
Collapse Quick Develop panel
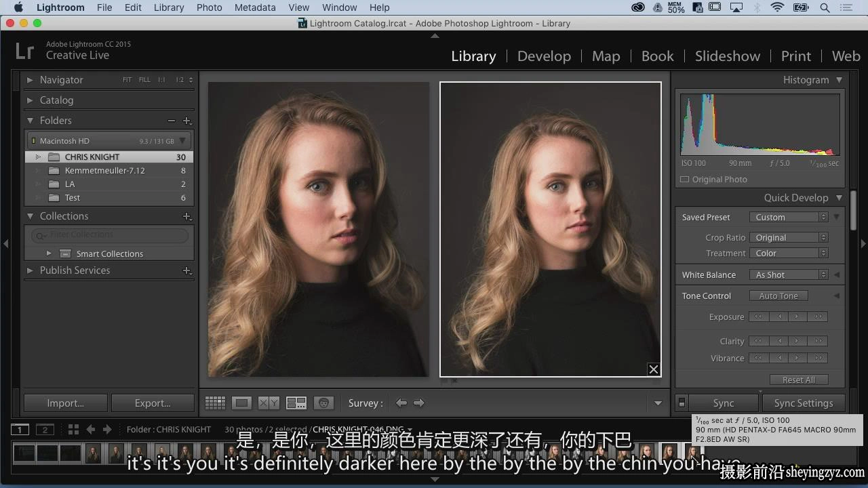click(839, 198)
